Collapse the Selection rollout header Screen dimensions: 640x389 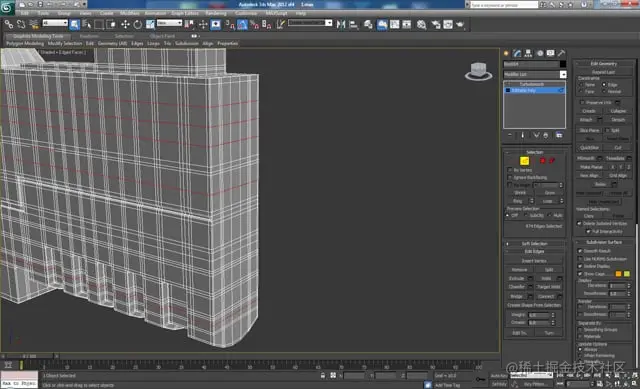535,152
